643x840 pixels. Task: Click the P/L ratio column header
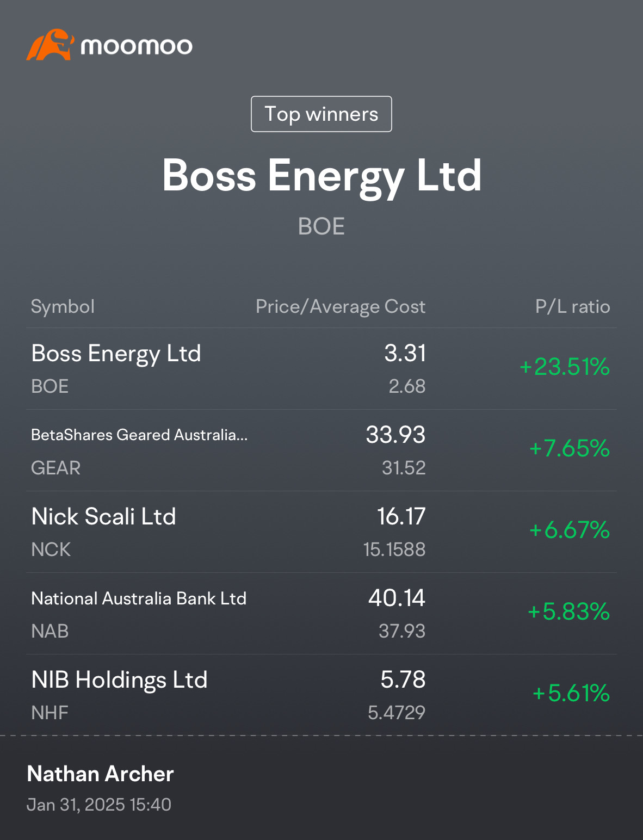click(x=572, y=307)
